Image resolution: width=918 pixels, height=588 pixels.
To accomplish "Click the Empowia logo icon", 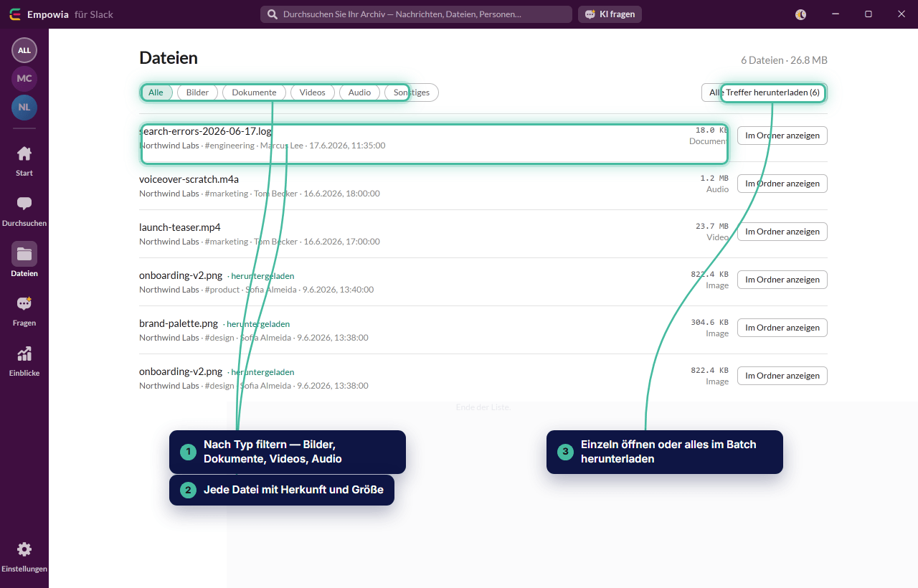I will [x=15, y=14].
